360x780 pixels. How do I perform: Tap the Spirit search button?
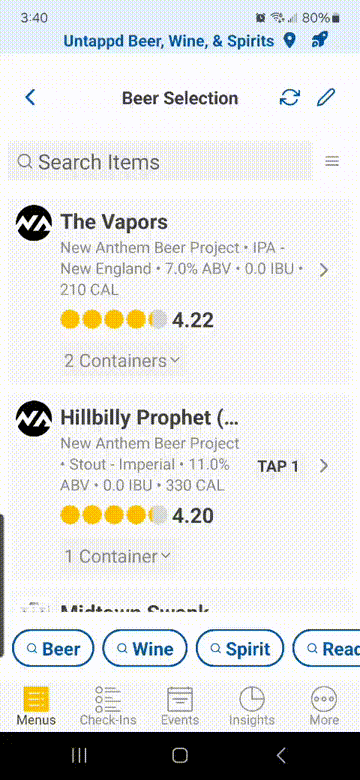(240, 648)
